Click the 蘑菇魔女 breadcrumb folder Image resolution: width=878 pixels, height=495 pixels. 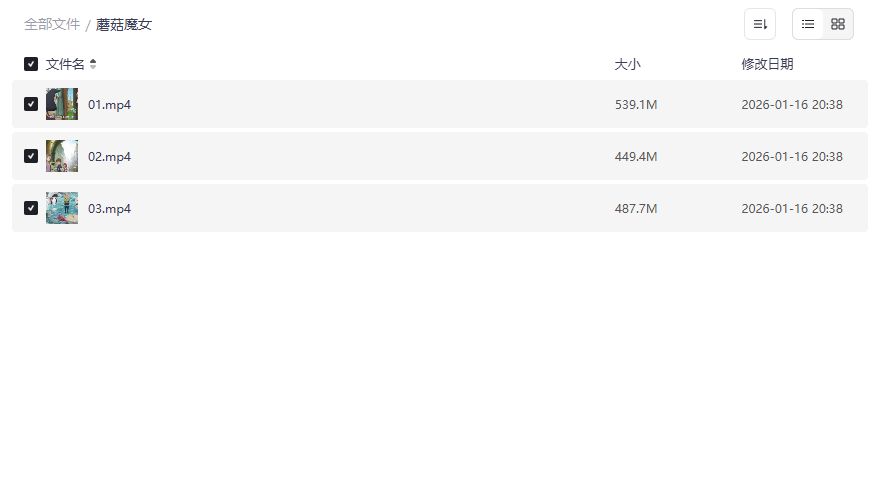point(124,24)
